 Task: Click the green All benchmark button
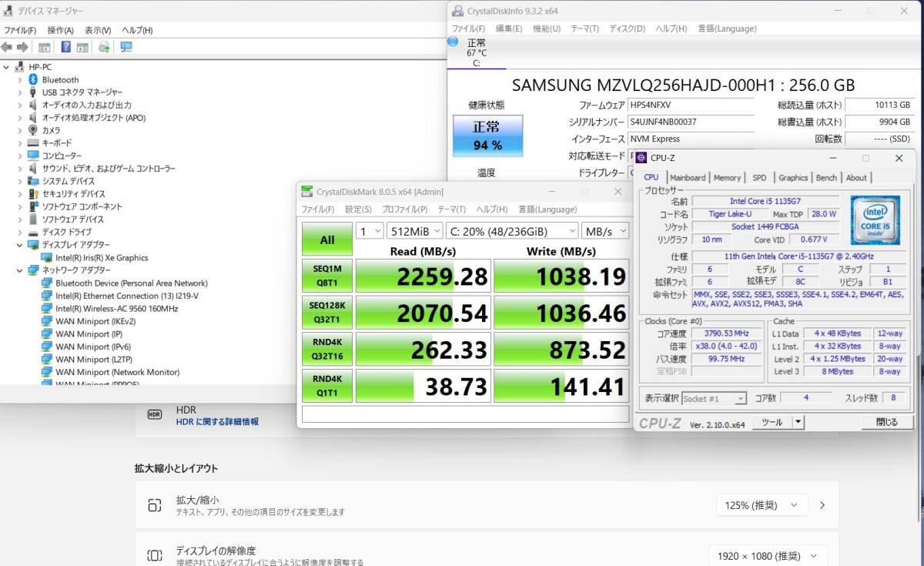326,239
